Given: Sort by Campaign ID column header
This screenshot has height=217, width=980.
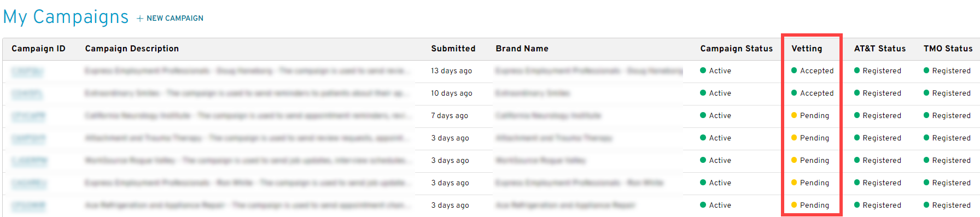Looking at the screenshot, I should (x=38, y=49).
